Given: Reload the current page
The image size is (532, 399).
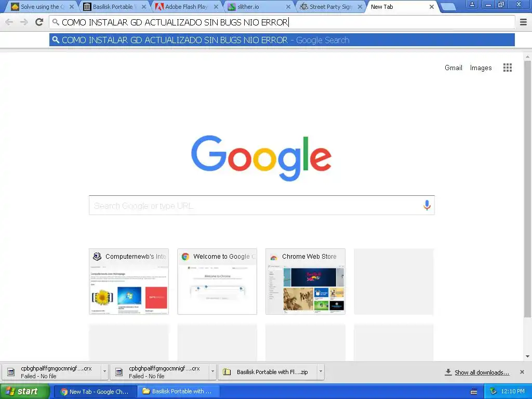Looking at the screenshot, I should (x=39, y=22).
